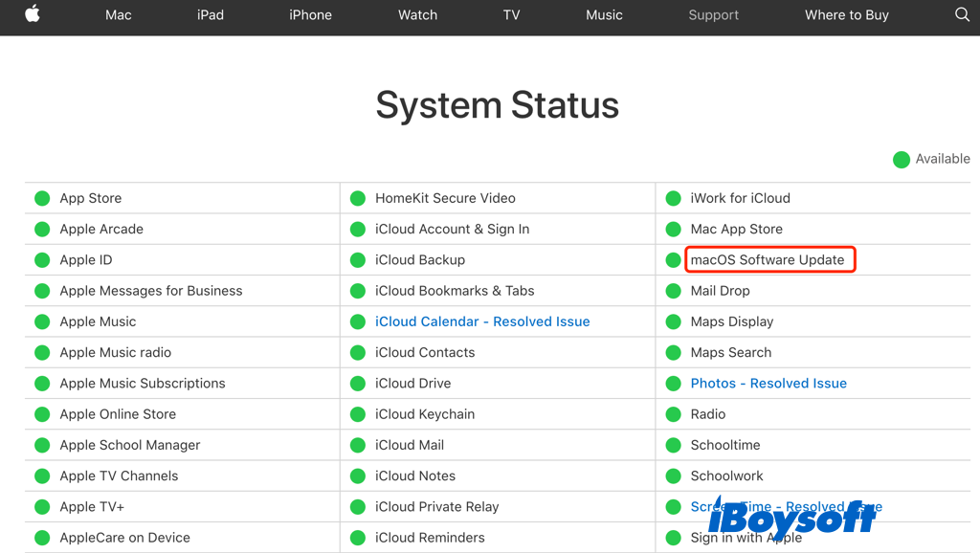Click the green Available legend dot
980x553 pixels.
tap(901, 160)
